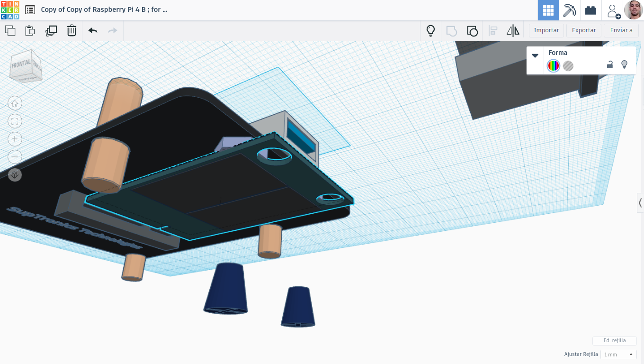The width and height of the screenshot is (644, 364).
Task: Click the design title text
Action: (x=104, y=9)
